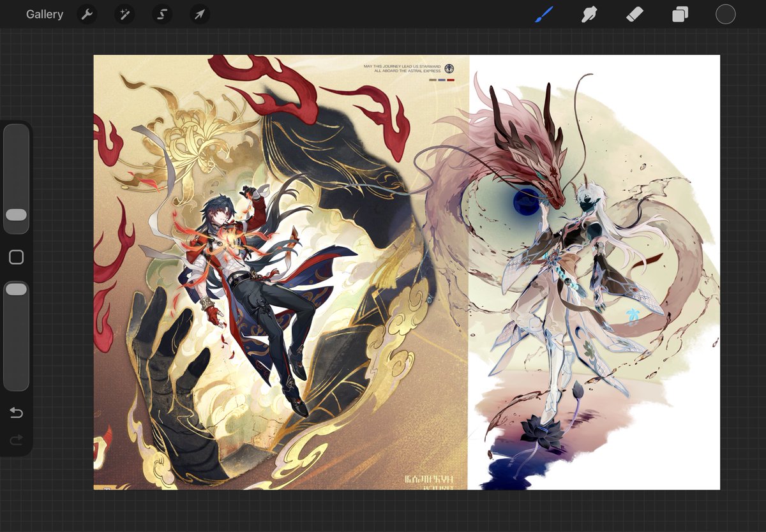Select the Eraser tool

(x=635, y=14)
